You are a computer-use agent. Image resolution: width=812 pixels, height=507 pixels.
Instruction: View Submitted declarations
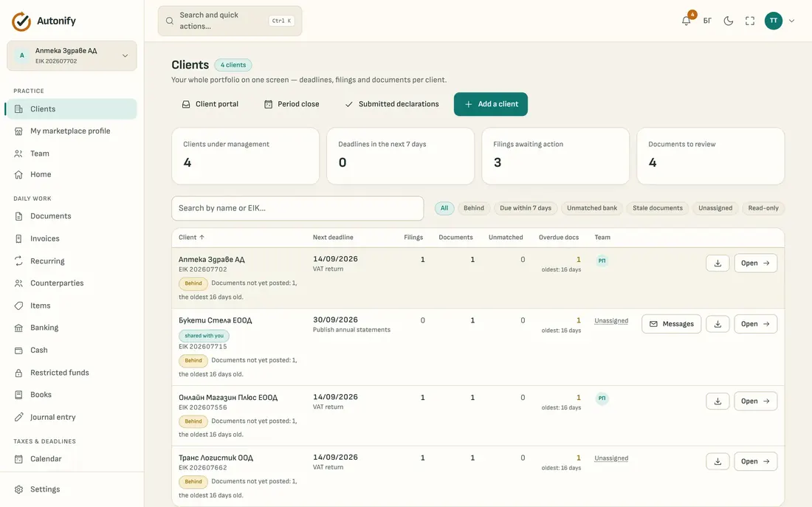coord(391,104)
